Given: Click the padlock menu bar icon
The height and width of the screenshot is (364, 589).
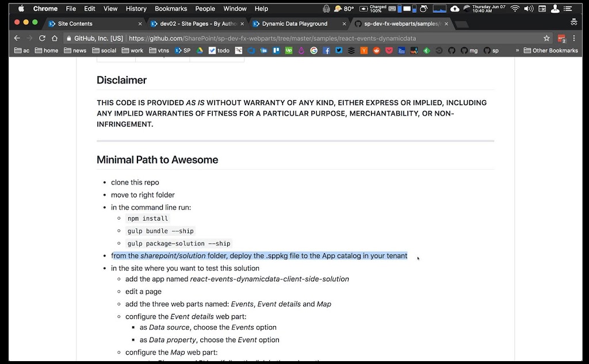Looking at the screenshot, I should coord(326,8).
